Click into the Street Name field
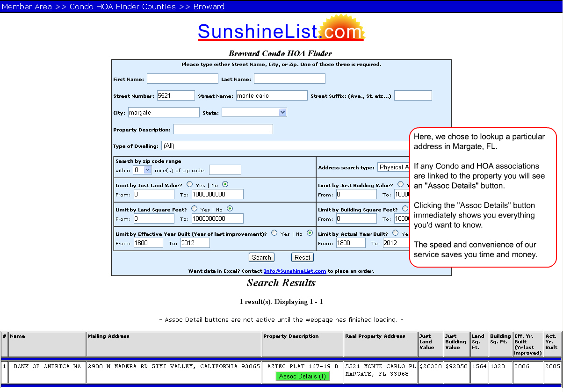Screen dimensions: 563x392 271,95
